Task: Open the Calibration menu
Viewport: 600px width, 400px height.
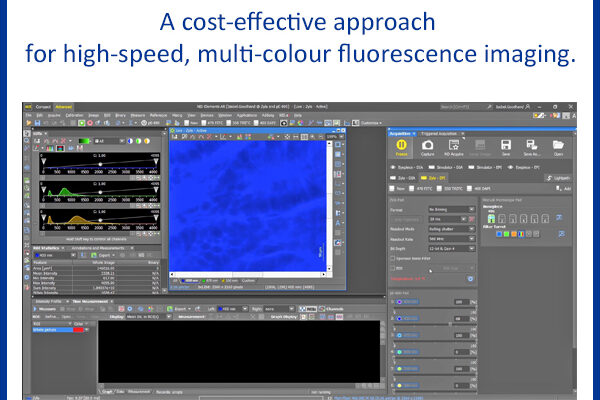Action: tap(74, 115)
